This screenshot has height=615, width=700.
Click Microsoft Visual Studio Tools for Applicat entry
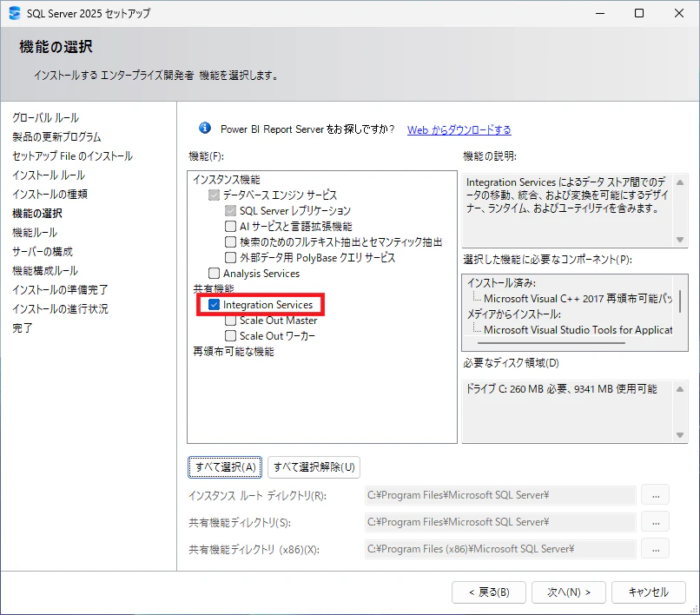[x=578, y=329]
